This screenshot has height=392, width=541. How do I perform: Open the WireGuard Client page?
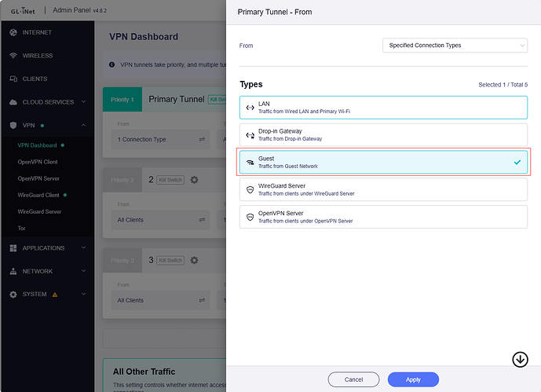tap(38, 195)
